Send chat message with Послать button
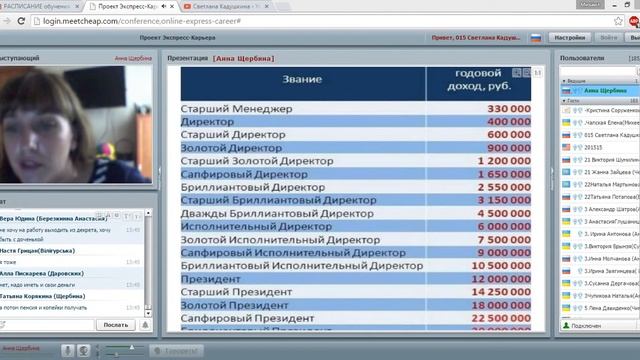Screen dimensions: 640x360 pyautogui.click(x=116, y=325)
